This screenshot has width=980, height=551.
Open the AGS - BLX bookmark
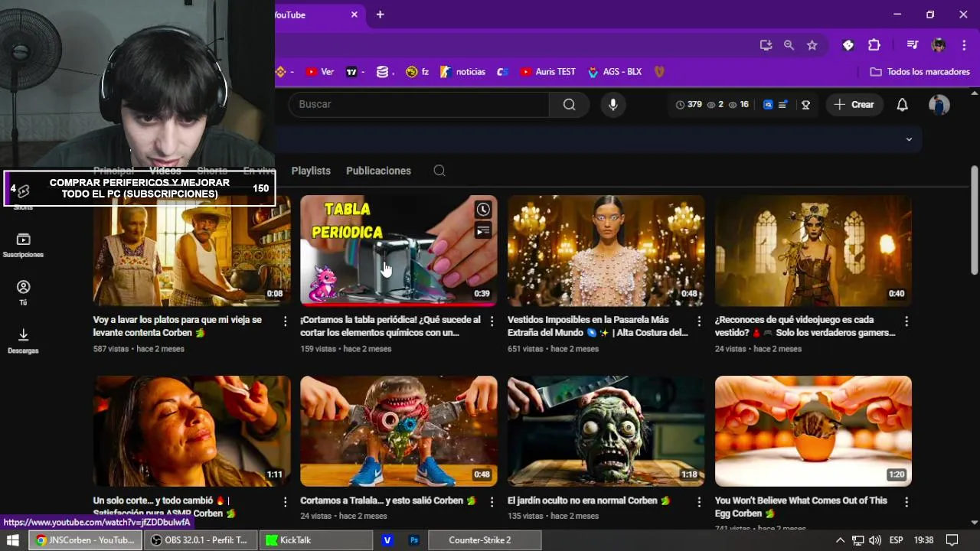615,72
